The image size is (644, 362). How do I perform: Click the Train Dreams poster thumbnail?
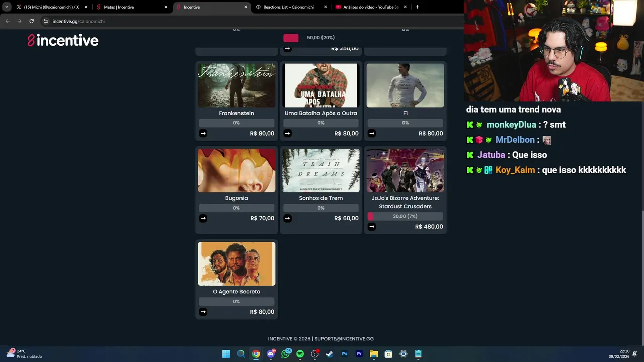point(321,170)
